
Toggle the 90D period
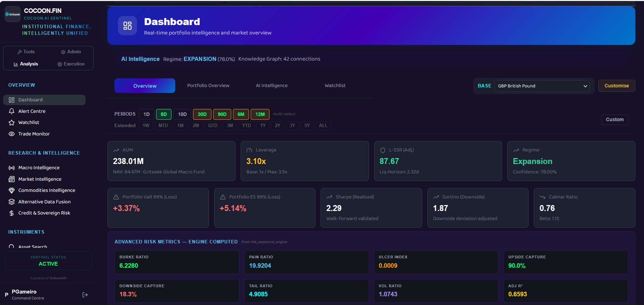(222, 114)
